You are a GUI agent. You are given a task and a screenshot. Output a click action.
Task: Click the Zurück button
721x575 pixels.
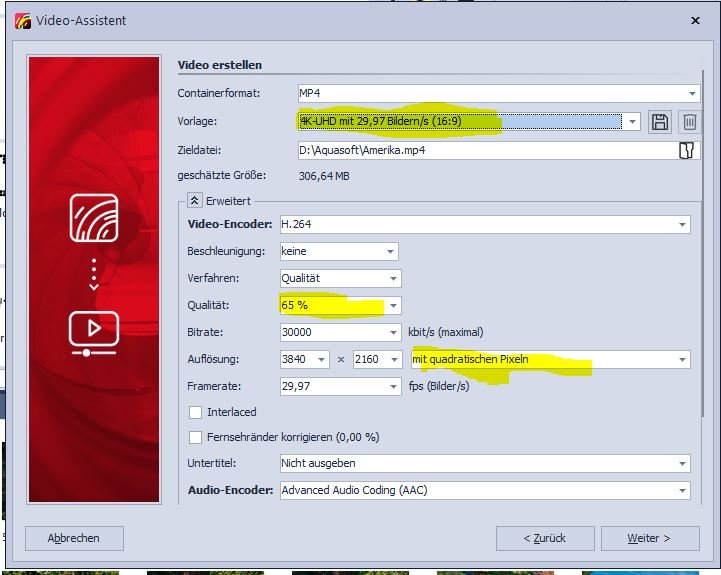click(x=543, y=538)
